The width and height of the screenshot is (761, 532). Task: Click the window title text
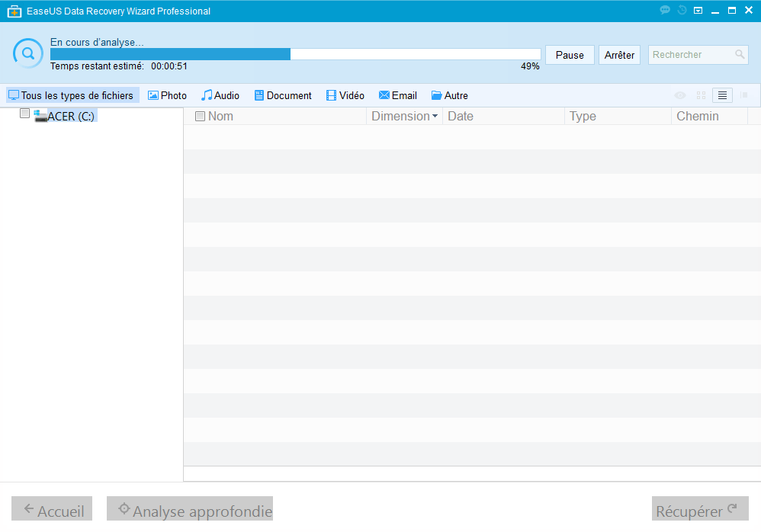[x=118, y=11]
